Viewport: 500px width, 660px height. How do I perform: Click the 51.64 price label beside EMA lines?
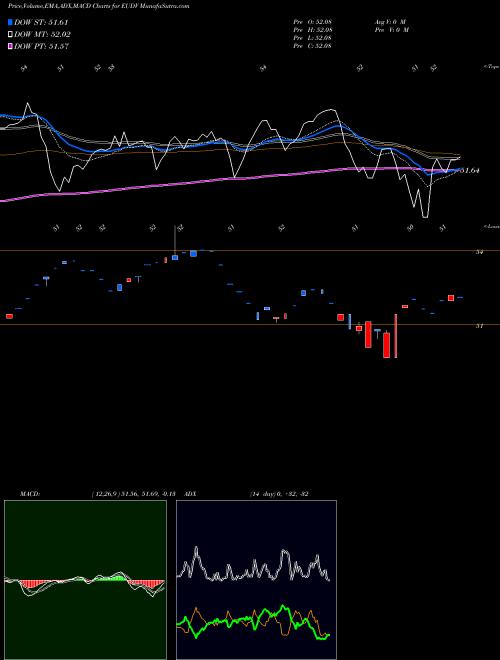[x=470, y=170]
